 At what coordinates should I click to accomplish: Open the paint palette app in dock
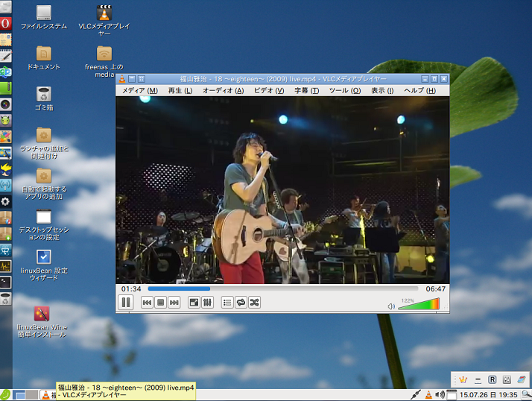coord(6,136)
